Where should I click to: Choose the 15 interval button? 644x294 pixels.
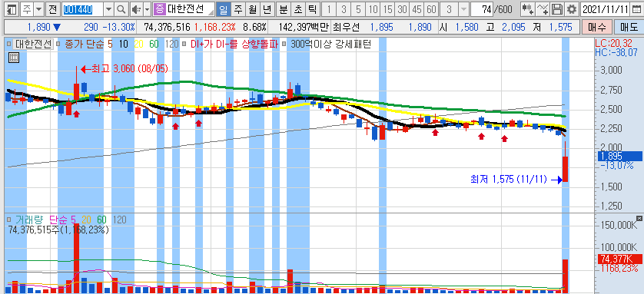point(388,9)
